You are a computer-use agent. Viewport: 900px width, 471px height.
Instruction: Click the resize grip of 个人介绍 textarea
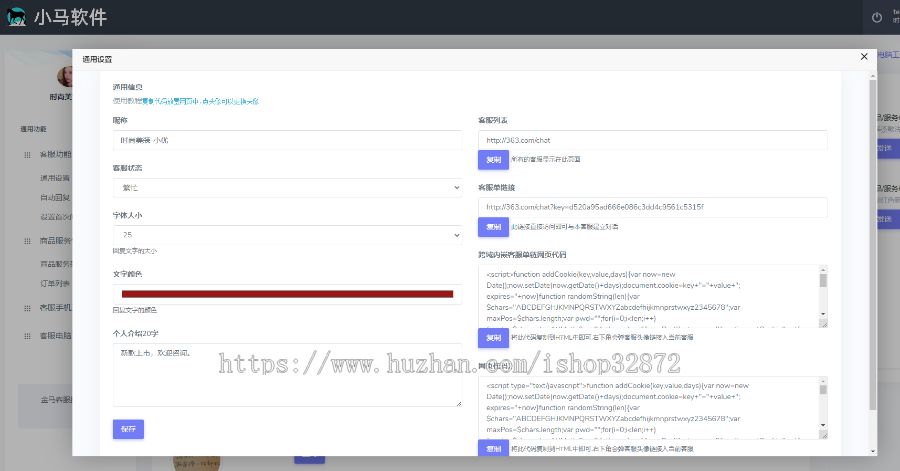[x=459, y=403]
